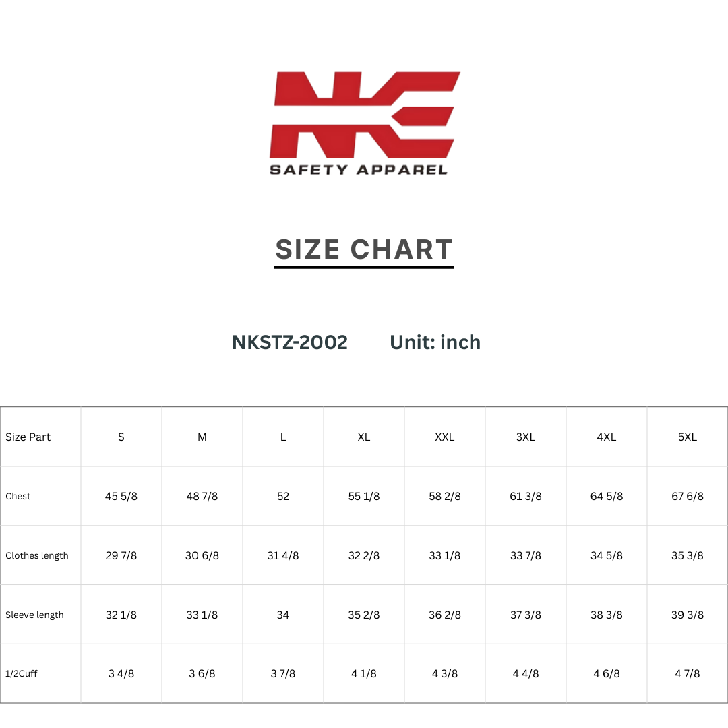Click the Chest value 45 5/8

121,496
